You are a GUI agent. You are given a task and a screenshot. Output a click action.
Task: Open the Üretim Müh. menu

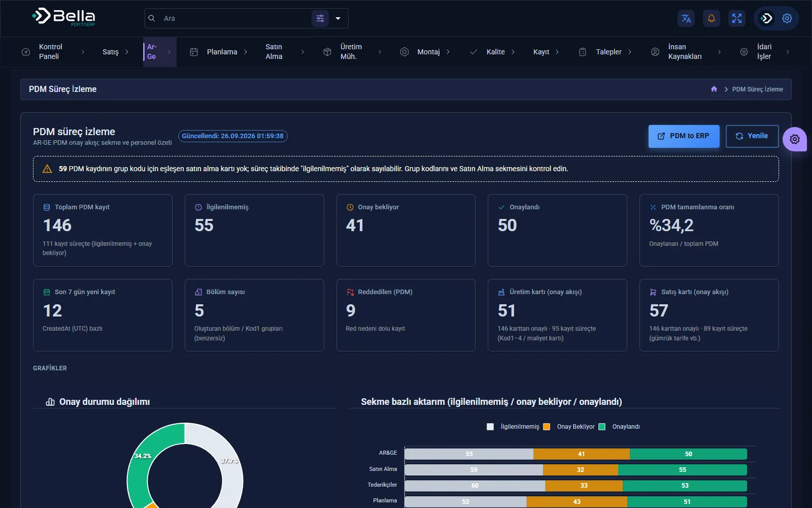click(x=351, y=52)
